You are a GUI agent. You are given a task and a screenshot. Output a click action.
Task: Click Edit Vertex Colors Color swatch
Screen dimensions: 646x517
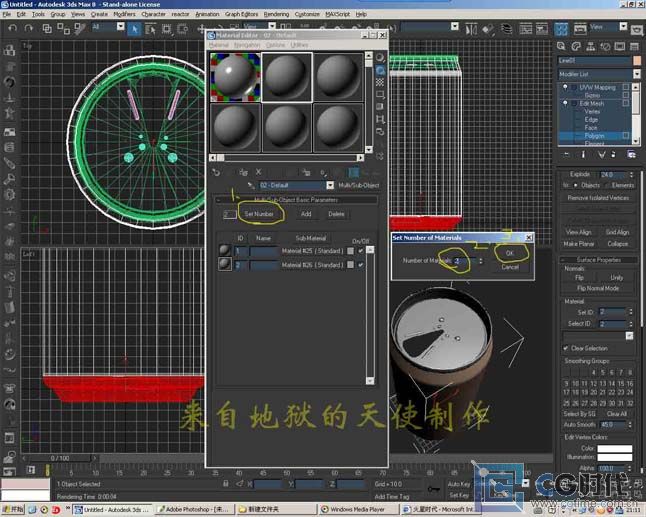[x=614, y=449]
